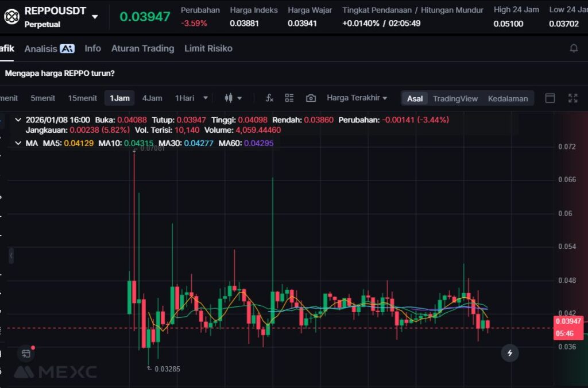Viewport: 588px width, 388px height.
Task: Switch chart view to TradingView
Action: pos(455,98)
